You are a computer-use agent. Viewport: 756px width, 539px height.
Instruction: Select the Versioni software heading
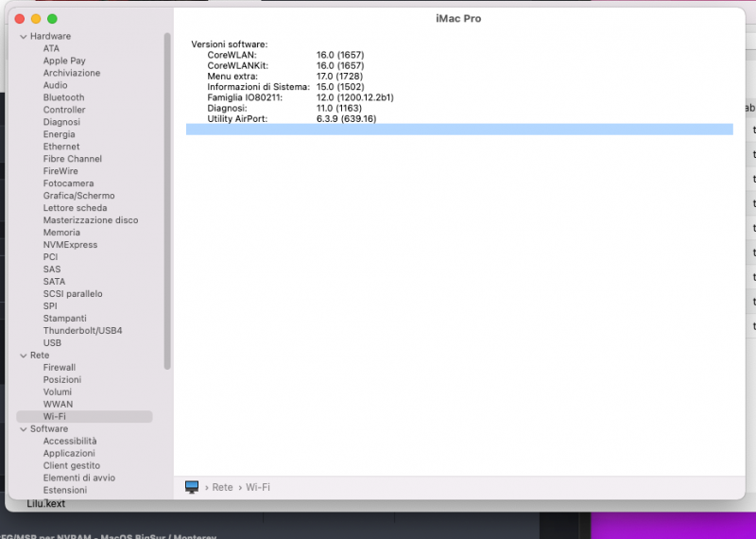(x=230, y=44)
